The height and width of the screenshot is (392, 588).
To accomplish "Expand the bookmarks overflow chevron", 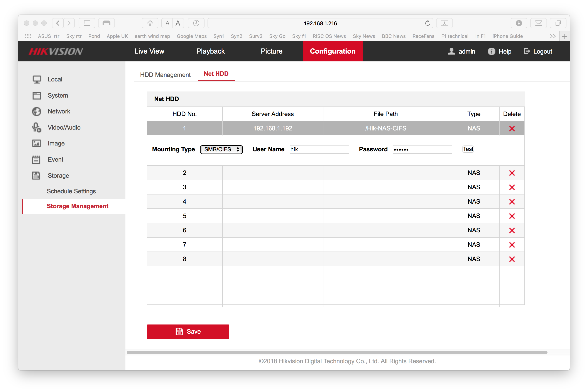I will click(553, 36).
